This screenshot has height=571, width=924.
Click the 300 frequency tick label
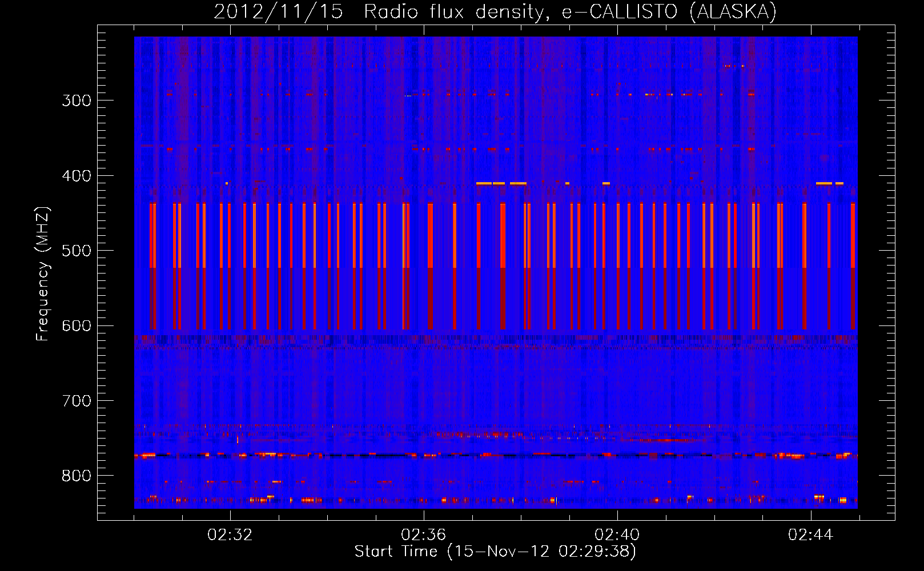click(x=77, y=100)
